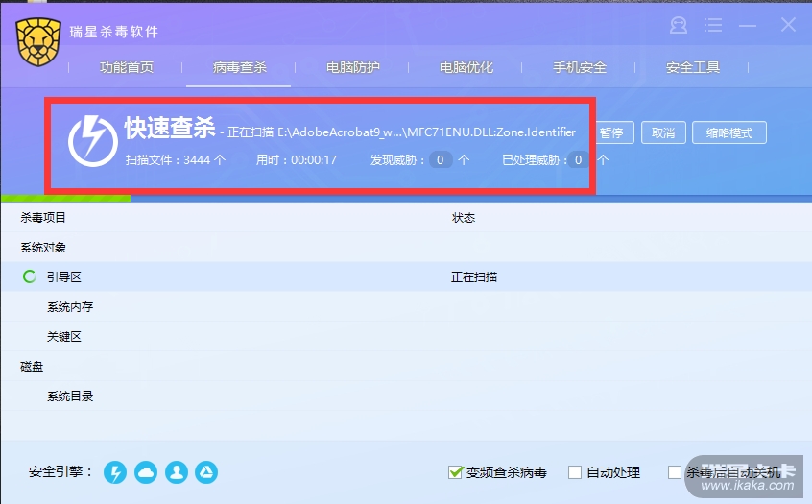The width and height of the screenshot is (812, 504).
Task: Uncheck the 变频查杀病毒 checkbox
Action: (x=455, y=472)
